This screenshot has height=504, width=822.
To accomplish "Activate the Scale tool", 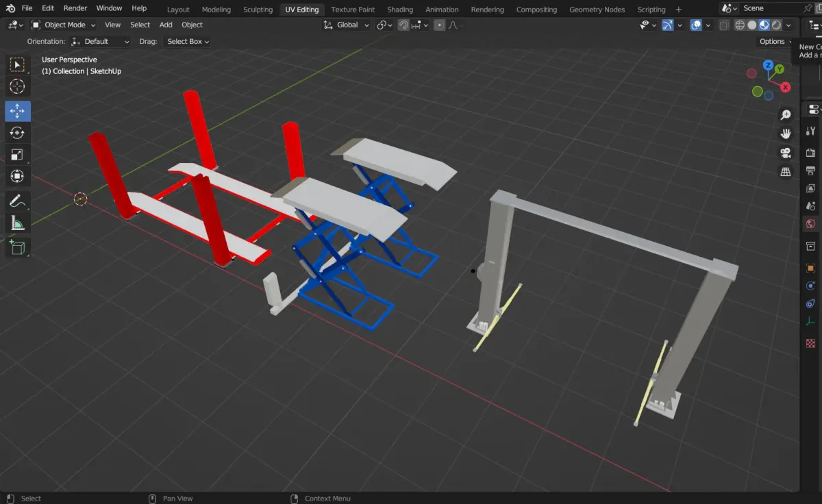I will point(18,155).
